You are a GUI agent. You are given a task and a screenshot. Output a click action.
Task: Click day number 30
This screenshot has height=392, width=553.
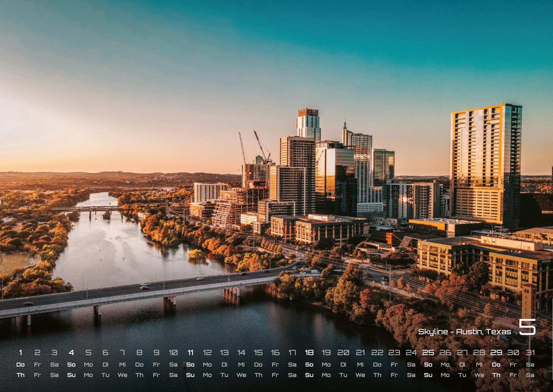pyautogui.click(x=513, y=353)
